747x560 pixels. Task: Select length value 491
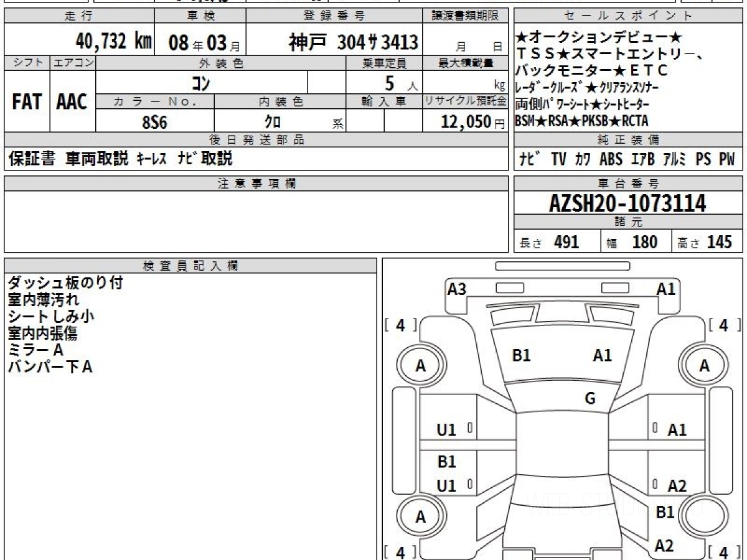point(566,242)
